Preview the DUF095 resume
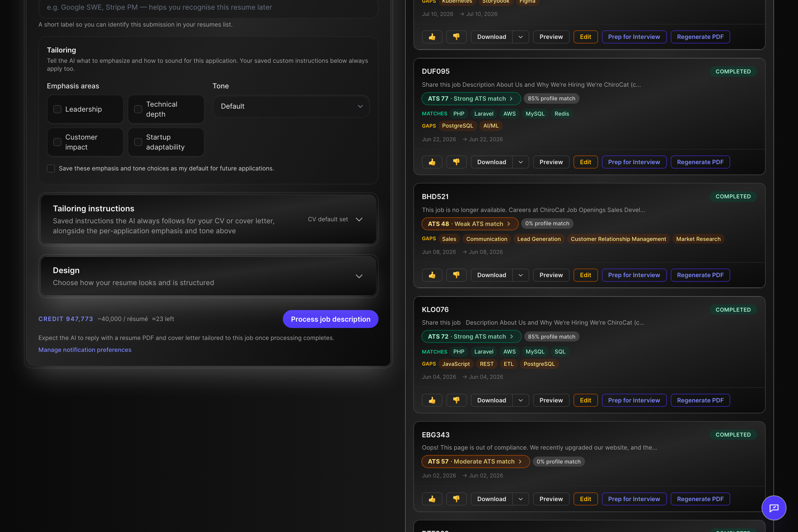The image size is (798, 532). coord(551,162)
